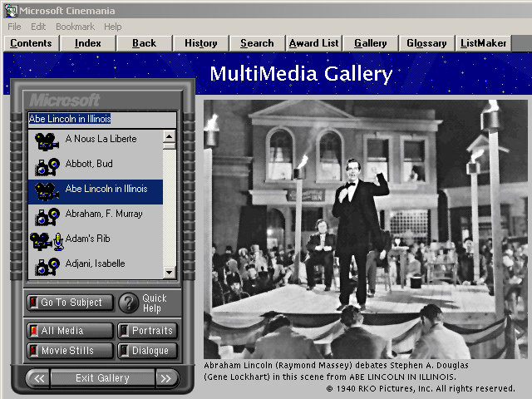This screenshot has height=399, width=532.
Task: Click the Quick Help question mark icon
Action: pyautogui.click(x=129, y=303)
